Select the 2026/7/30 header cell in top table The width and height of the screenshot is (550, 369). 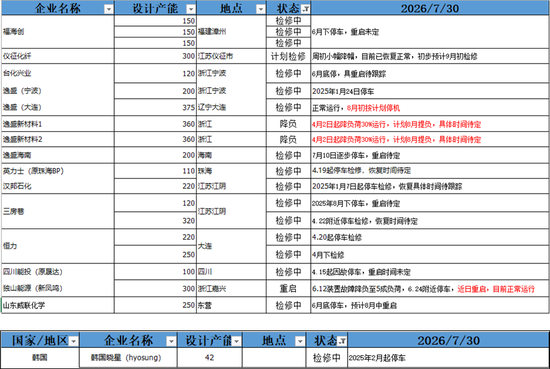pyautogui.click(x=430, y=8)
